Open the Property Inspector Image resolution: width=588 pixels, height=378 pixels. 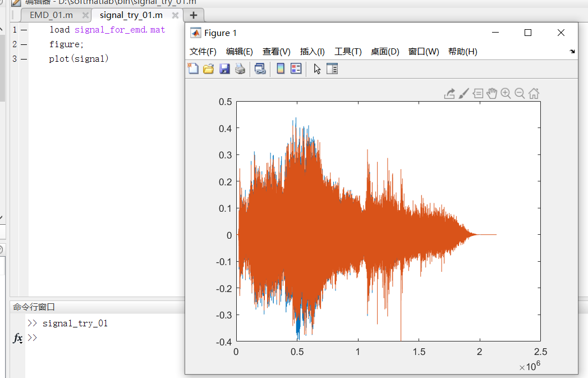click(332, 69)
